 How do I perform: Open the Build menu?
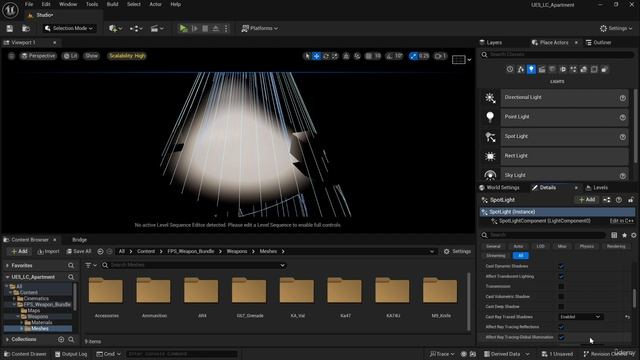112,4
